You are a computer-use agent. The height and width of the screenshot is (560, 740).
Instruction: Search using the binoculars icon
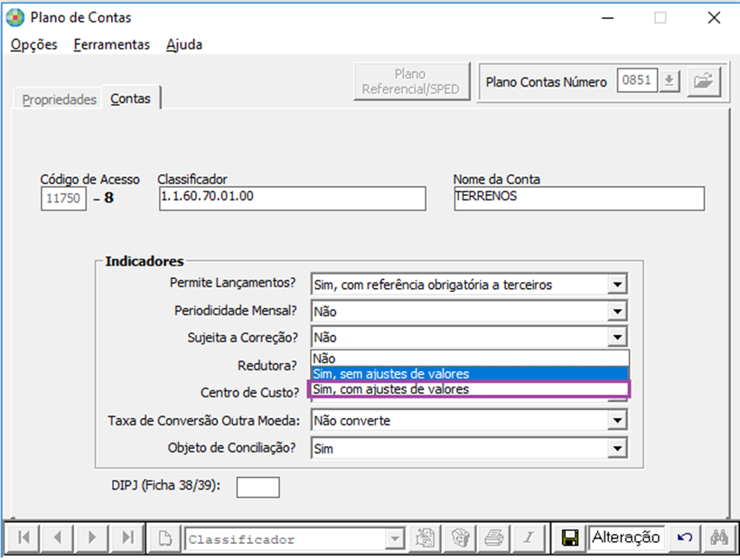pos(718,537)
